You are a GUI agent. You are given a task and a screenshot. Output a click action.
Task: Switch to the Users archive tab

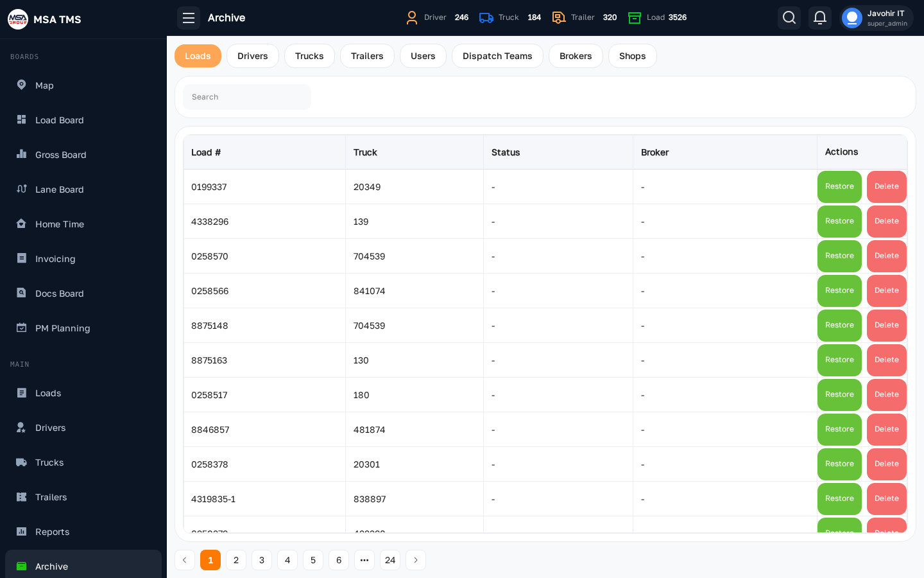pyautogui.click(x=423, y=56)
